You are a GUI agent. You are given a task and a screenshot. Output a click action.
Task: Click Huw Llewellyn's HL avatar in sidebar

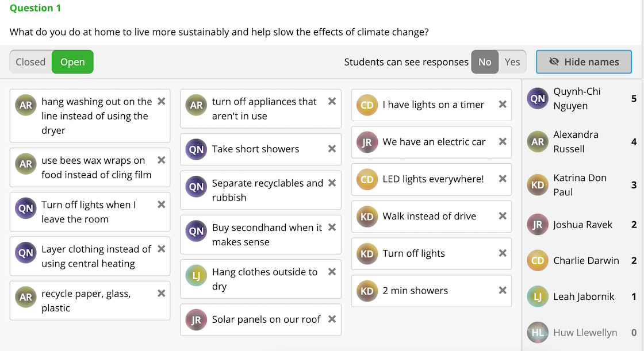(x=538, y=332)
